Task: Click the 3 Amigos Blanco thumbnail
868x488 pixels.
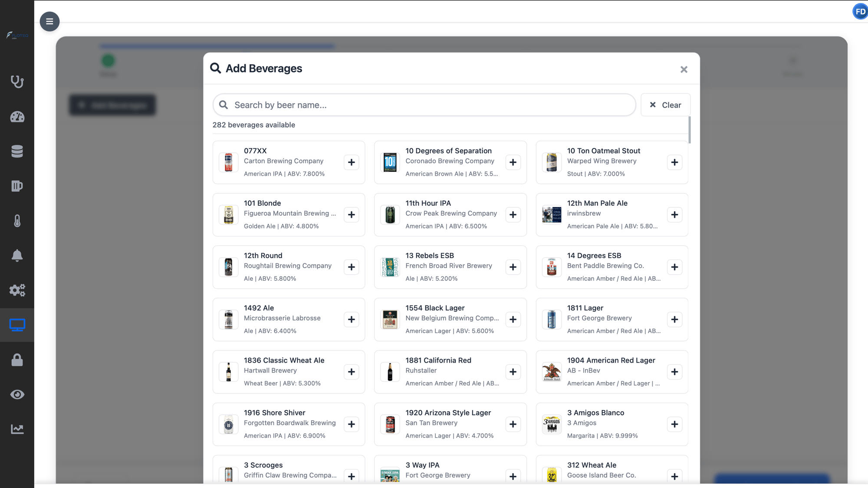Action: coord(551,424)
